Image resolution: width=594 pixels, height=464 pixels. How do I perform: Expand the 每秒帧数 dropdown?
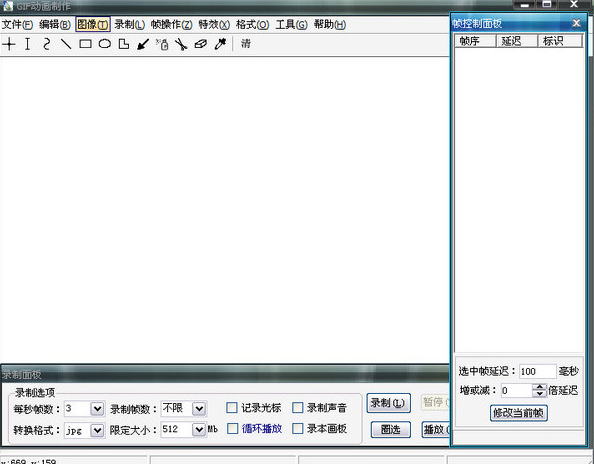[97, 409]
